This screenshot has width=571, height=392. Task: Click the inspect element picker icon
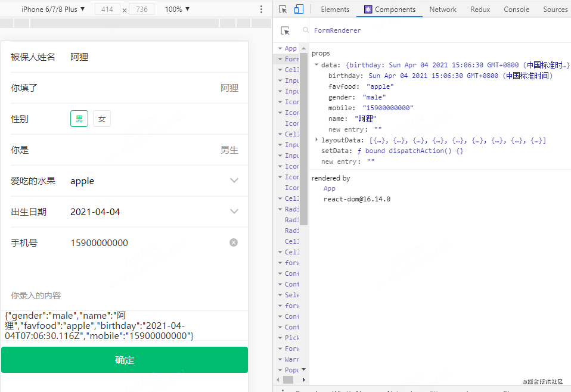283,10
